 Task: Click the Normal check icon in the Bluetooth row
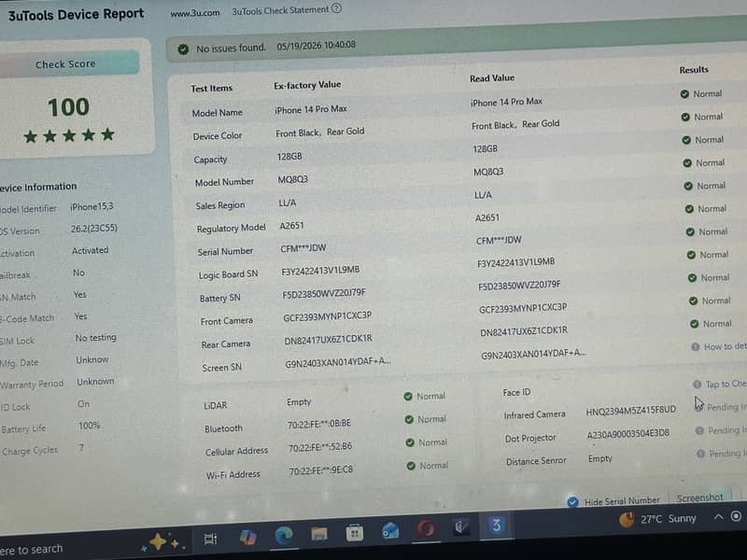pyautogui.click(x=409, y=419)
